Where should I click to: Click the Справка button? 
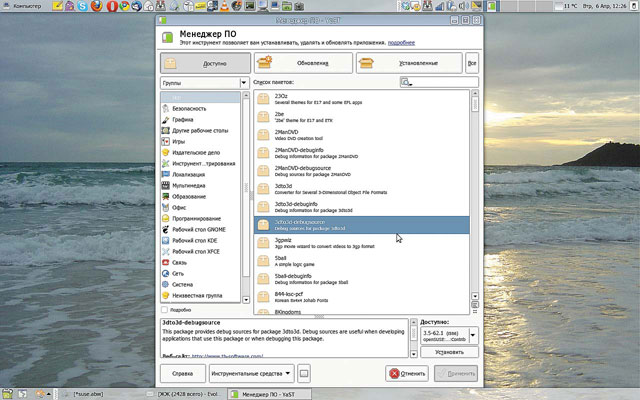(182, 373)
